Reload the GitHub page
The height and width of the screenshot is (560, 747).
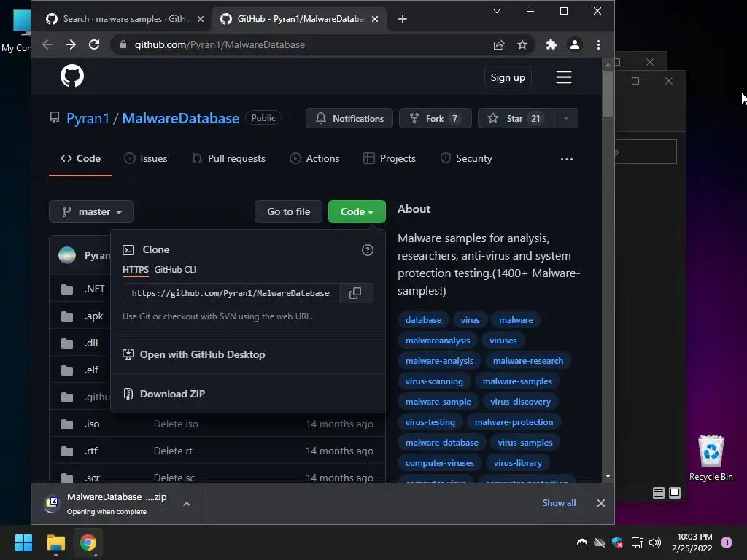coord(94,44)
